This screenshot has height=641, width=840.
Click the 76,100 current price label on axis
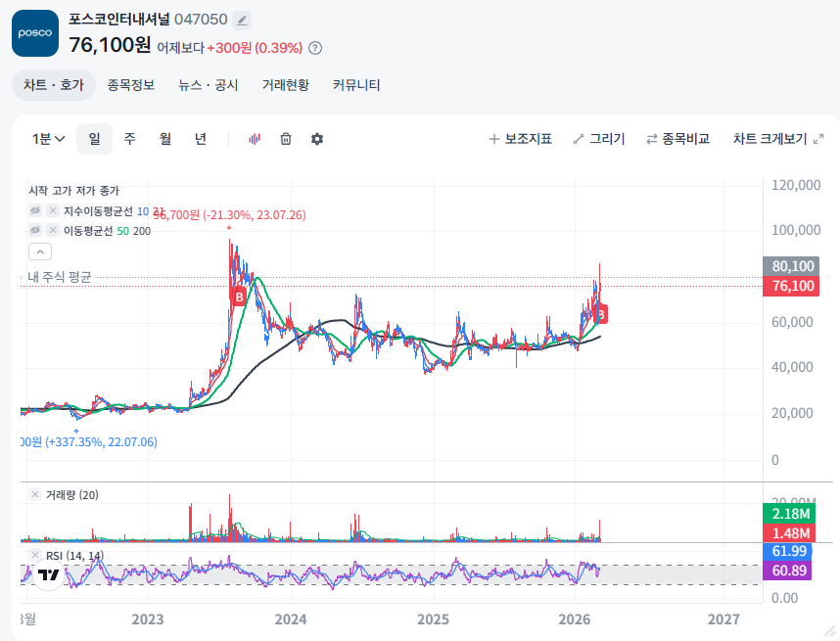click(x=793, y=286)
